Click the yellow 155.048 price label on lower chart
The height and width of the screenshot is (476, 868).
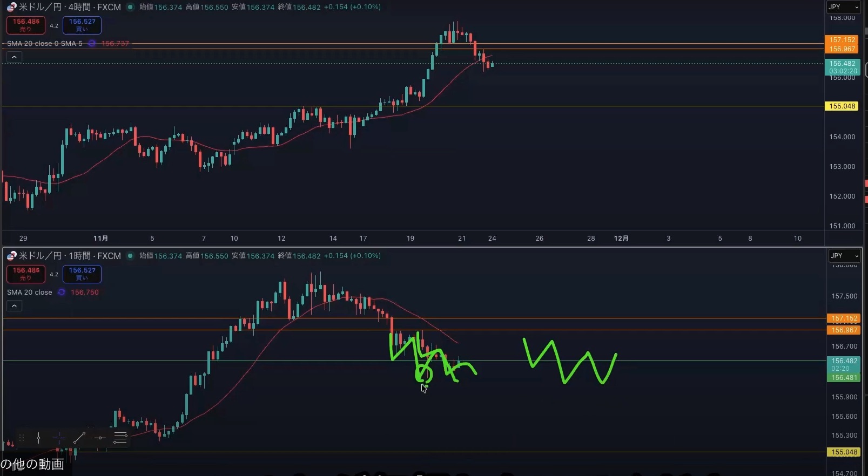tap(844, 452)
